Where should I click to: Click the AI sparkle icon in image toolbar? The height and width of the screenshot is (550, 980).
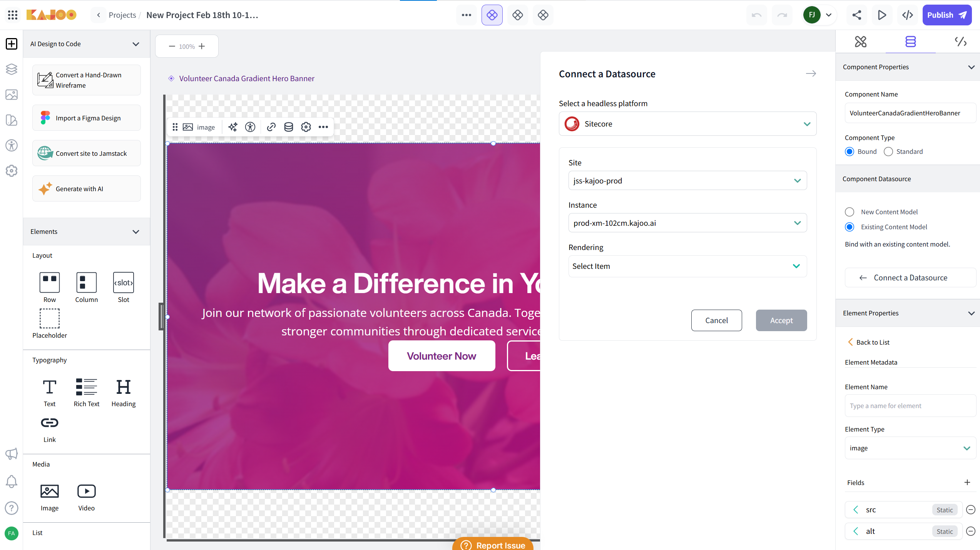click(232, 127)
